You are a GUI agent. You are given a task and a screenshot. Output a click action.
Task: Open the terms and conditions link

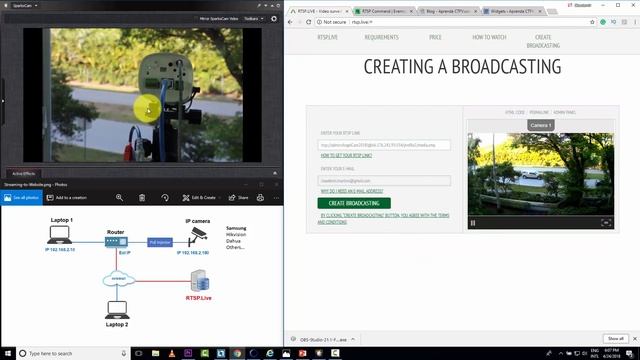pos(383,218)
